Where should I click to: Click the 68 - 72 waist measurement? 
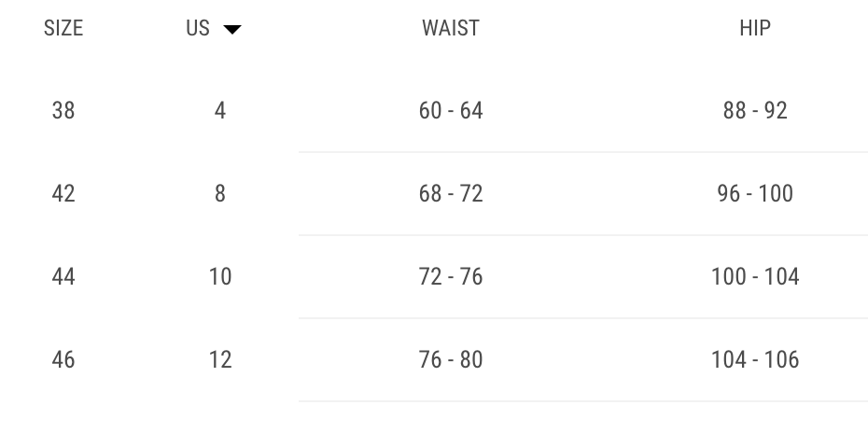click(451, 193)
